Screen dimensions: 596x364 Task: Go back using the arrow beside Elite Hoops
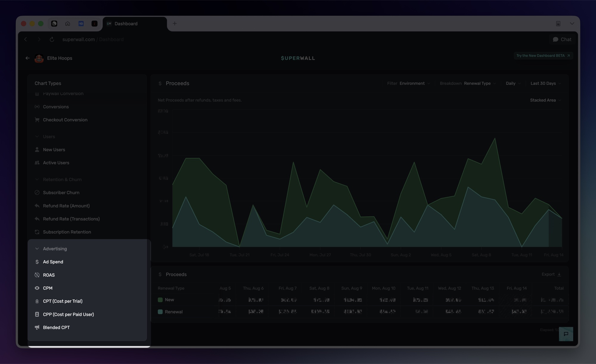27,58
